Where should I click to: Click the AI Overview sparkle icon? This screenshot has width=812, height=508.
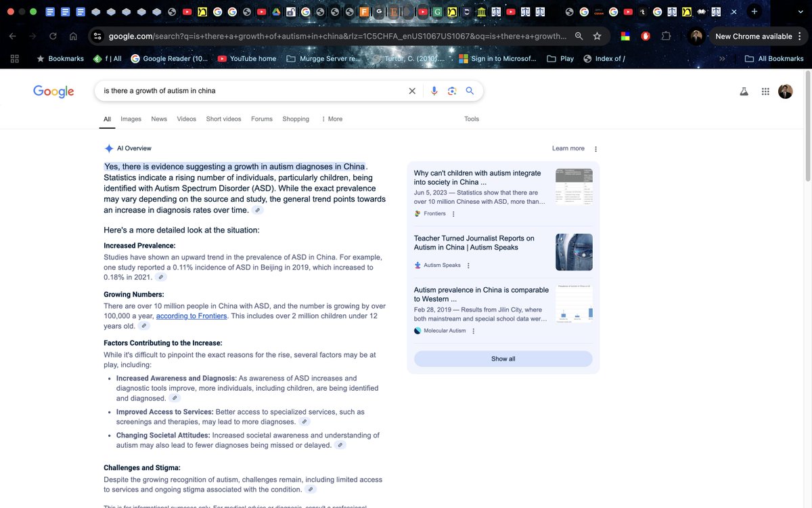point(109,148)
